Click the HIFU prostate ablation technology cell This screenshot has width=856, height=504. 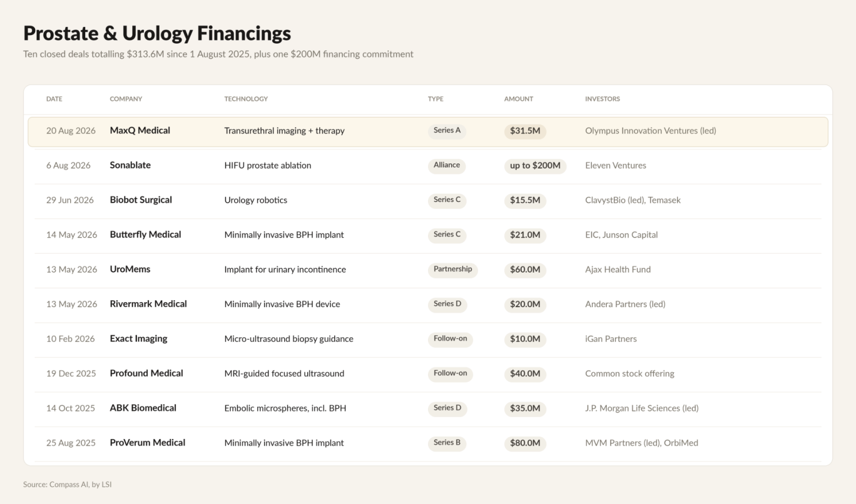coord(267,165)
